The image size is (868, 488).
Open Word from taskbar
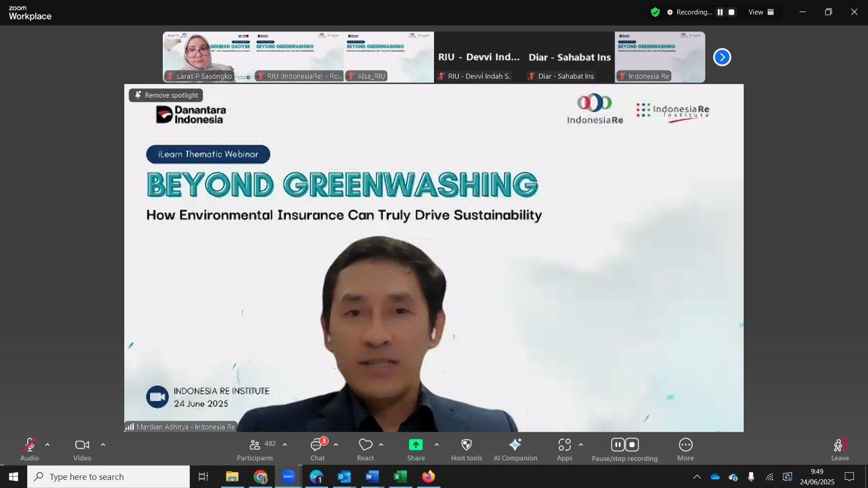pyautogui.click(x=372, y=477)
